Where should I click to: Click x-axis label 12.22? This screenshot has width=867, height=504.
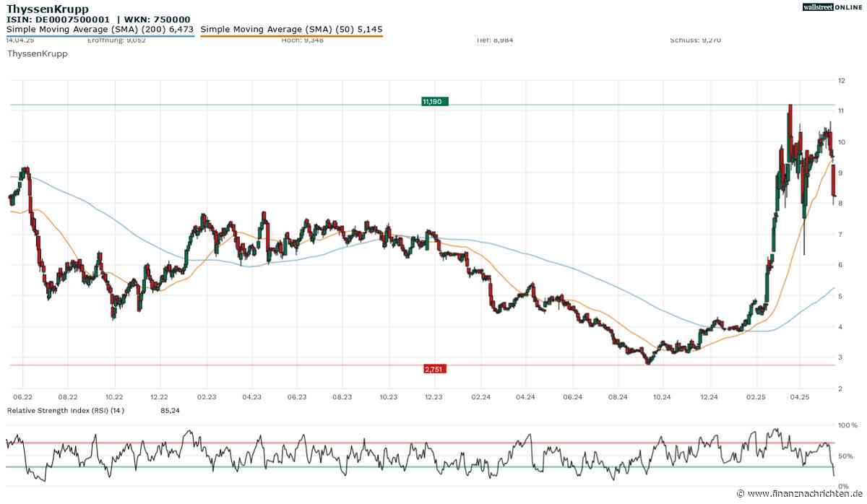tap(159, 397)
